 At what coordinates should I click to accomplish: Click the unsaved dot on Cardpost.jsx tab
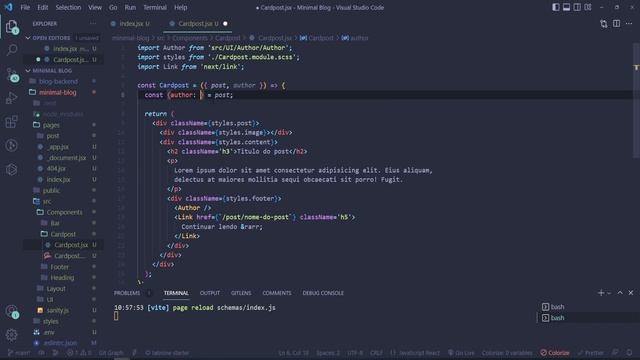click(225, 24)
